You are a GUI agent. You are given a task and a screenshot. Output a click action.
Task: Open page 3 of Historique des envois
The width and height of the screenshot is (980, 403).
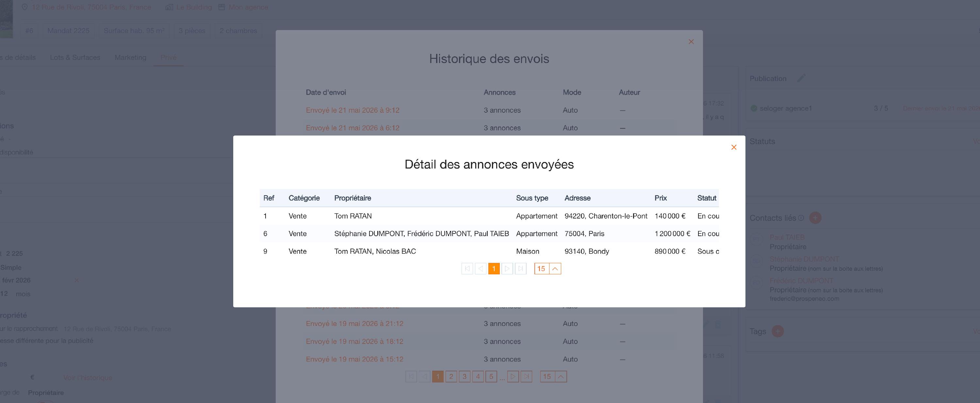pyautogui.click(x=465, y=377)
